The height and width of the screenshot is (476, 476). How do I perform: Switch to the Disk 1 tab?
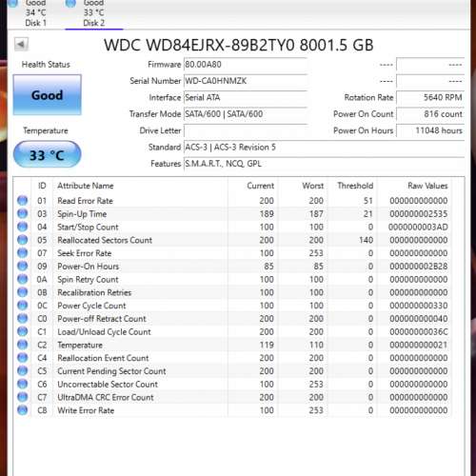tap(35, 13)
